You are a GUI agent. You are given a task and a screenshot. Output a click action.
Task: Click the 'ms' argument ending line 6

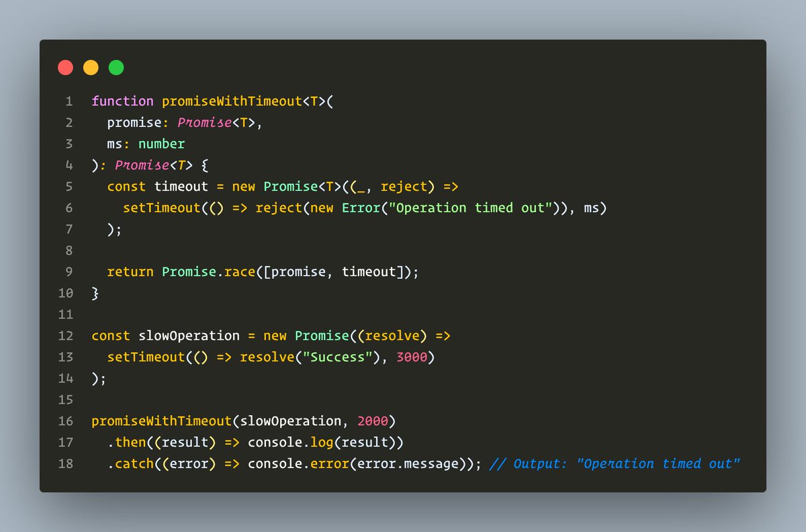click(592, 208)
